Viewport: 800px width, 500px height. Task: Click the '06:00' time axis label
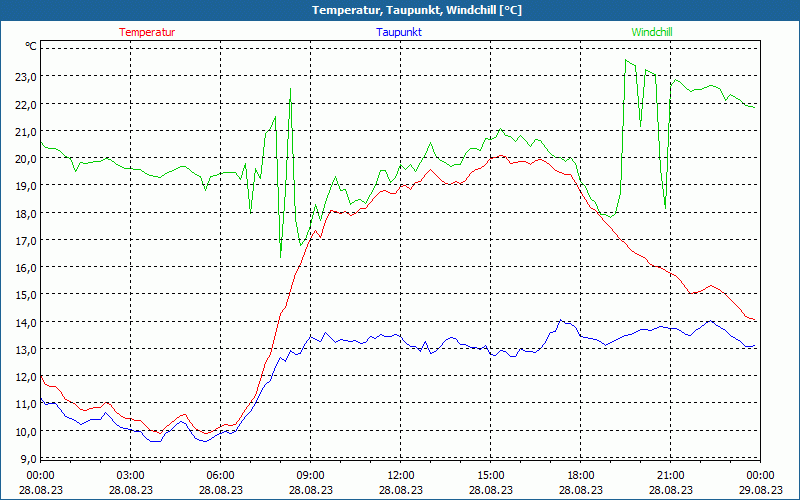[220, 476]
